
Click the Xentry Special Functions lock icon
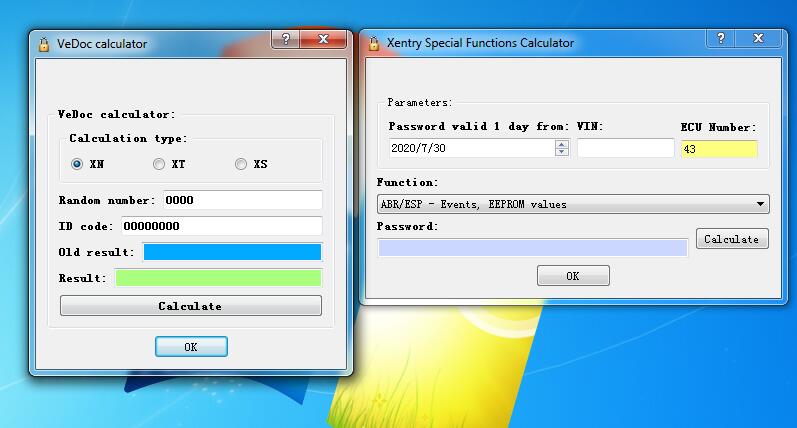click(x=374, y=43)
